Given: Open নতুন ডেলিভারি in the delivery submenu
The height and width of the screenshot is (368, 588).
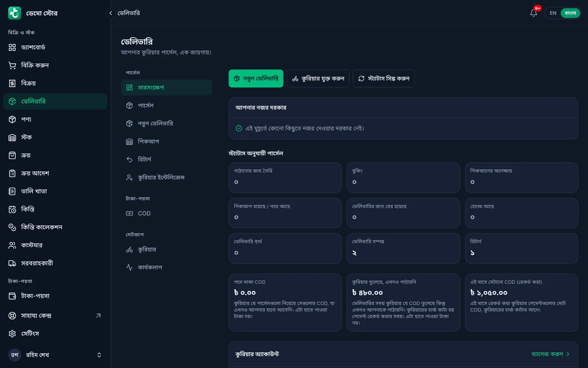Looking at the screenshot, I should click(166, 124).
